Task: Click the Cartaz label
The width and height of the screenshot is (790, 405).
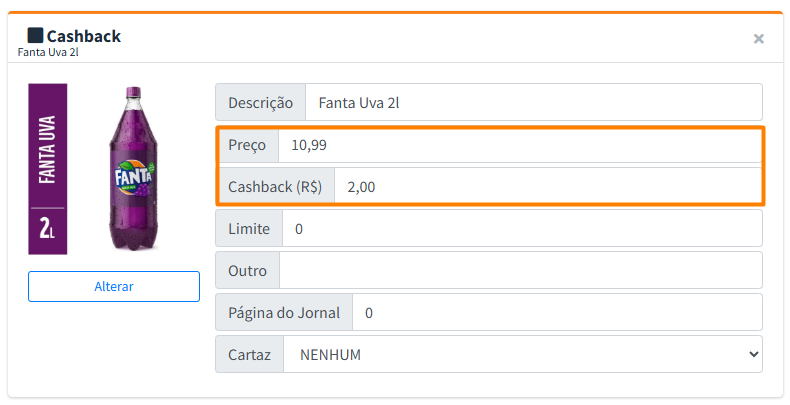Action: [249, 355]
